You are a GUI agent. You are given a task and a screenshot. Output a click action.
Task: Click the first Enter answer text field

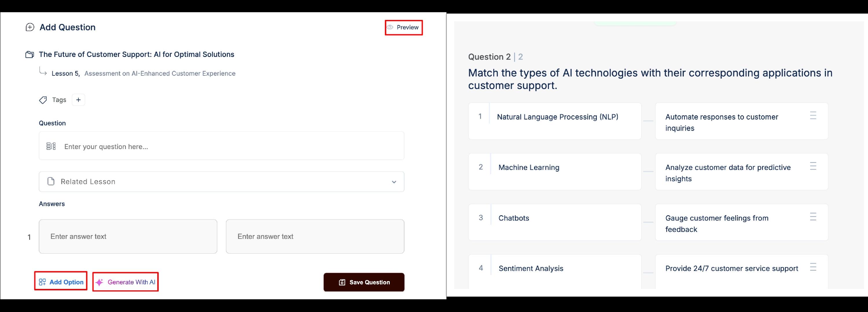[128, 236]
